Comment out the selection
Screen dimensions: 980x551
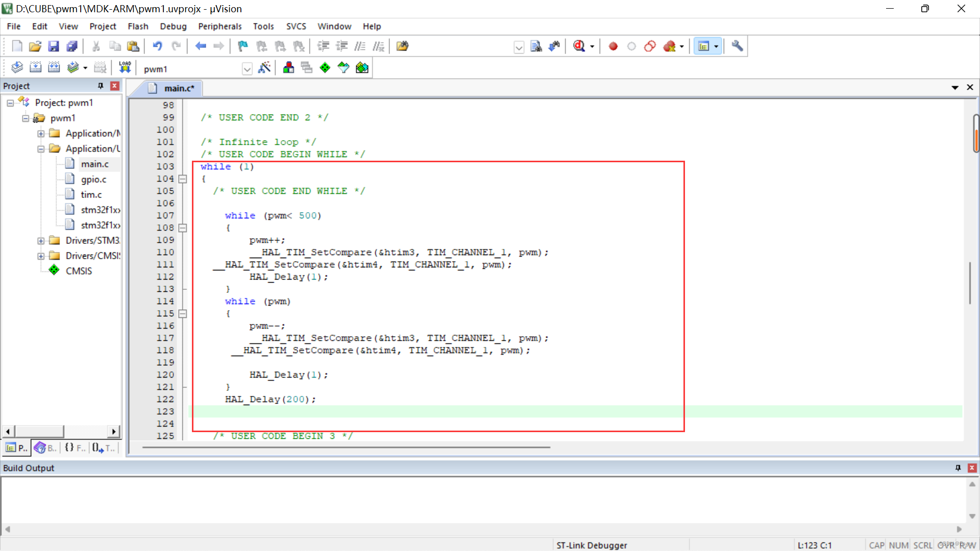point(360,46)
